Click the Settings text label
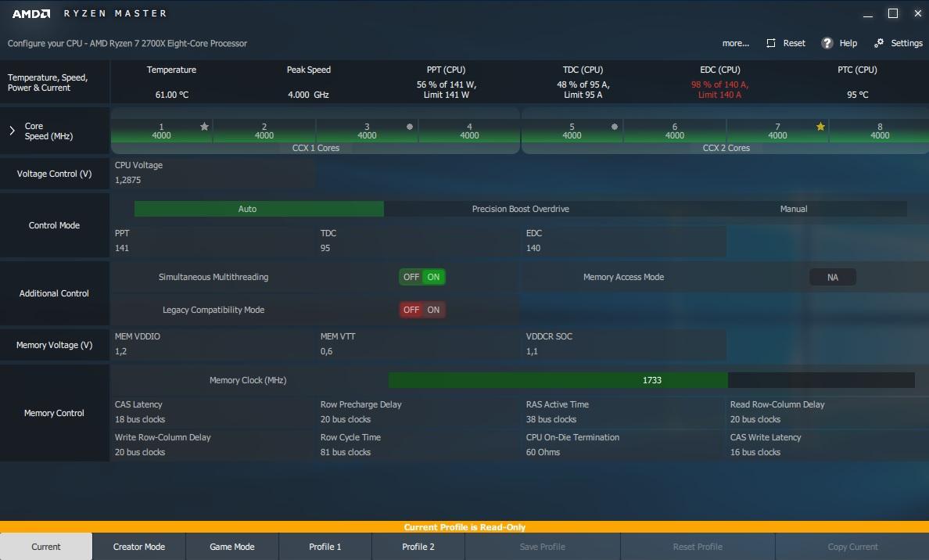929x560 pixels. click(x=906, y=43)
